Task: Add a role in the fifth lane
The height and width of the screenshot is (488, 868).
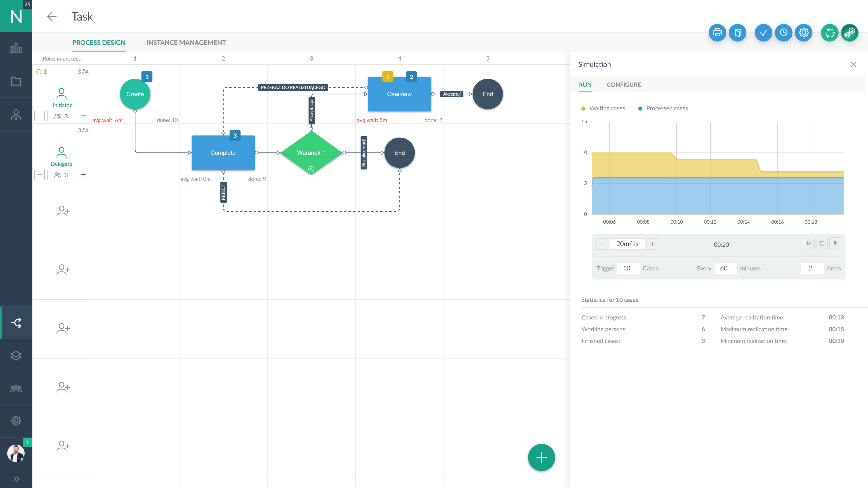Action: [63, 328]
